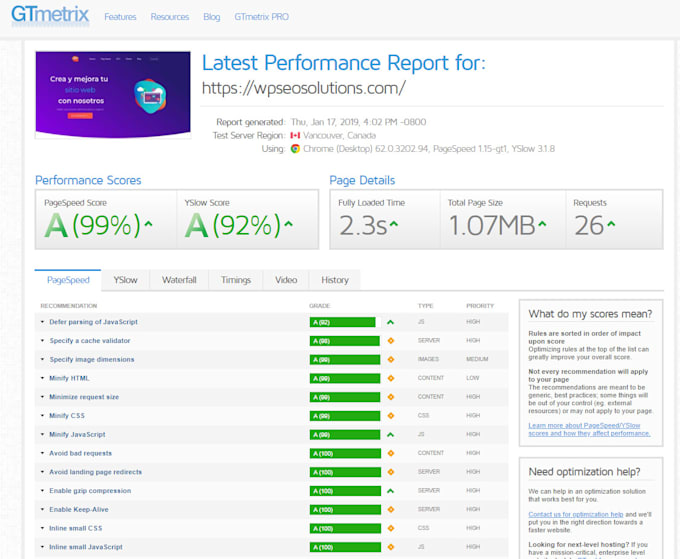Screen dimensions: 680x559
Task: Click the PageSpeed Score up arrow
Action: tap(148, 224)
